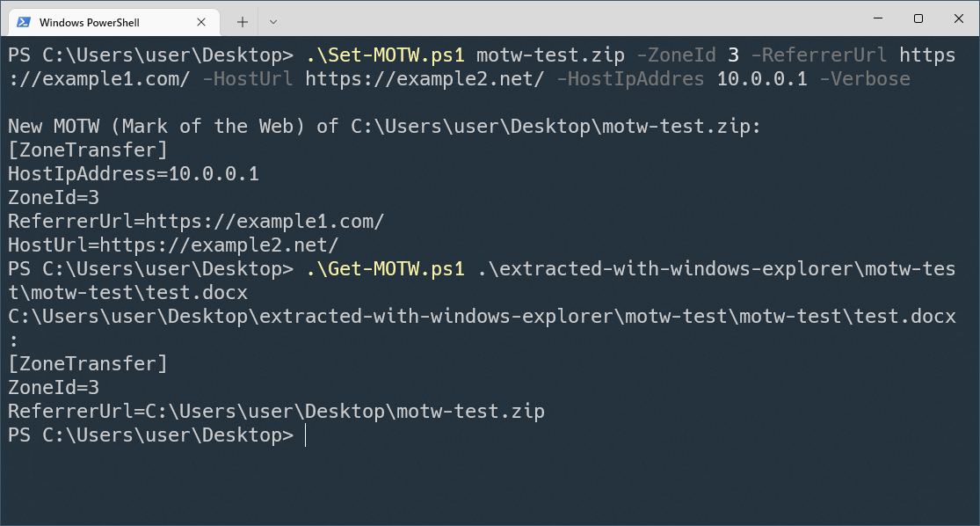
Task: Close the terminal window
Action: 959,18
